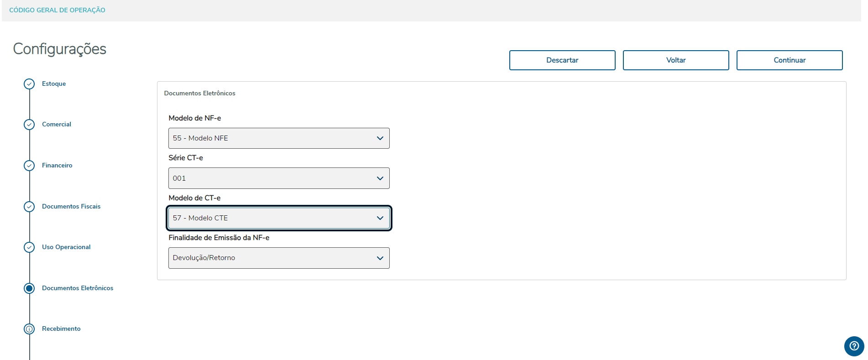Open the Modelo de NF-e dropdown

coord(278,138)
